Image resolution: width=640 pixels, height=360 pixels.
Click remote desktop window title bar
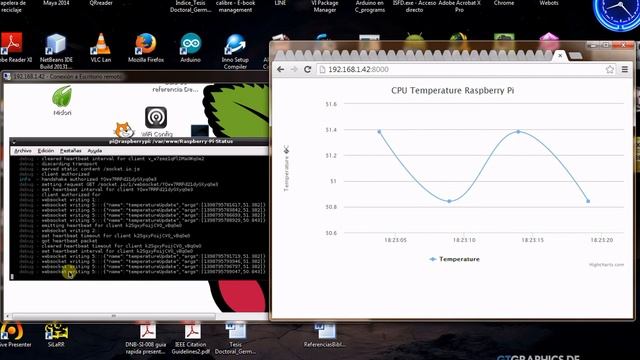tap(135, 76)
